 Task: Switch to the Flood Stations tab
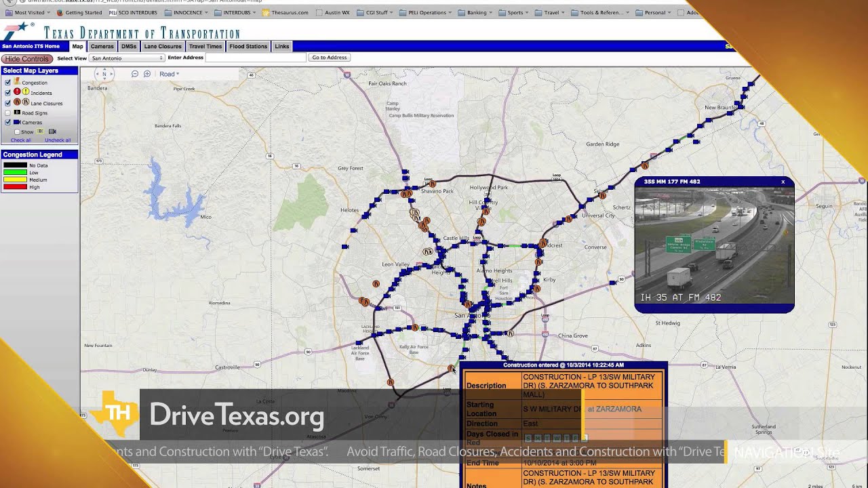[248, 46]
